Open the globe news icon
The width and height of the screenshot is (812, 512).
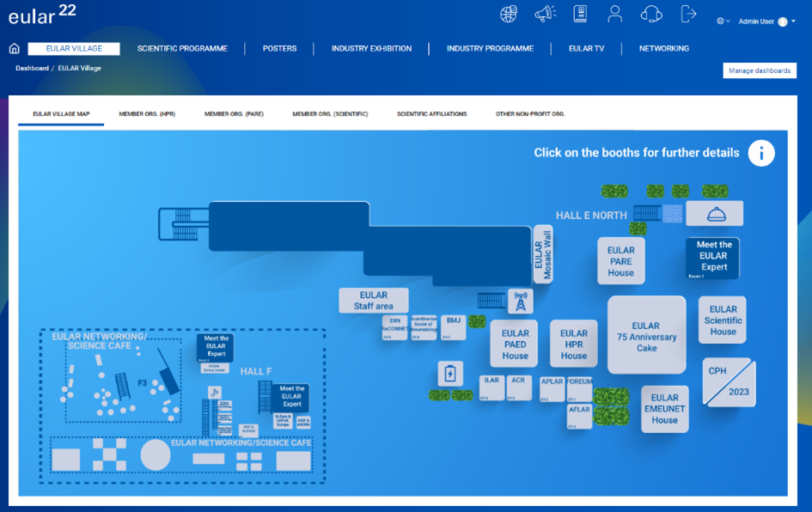tap(509, 15)
